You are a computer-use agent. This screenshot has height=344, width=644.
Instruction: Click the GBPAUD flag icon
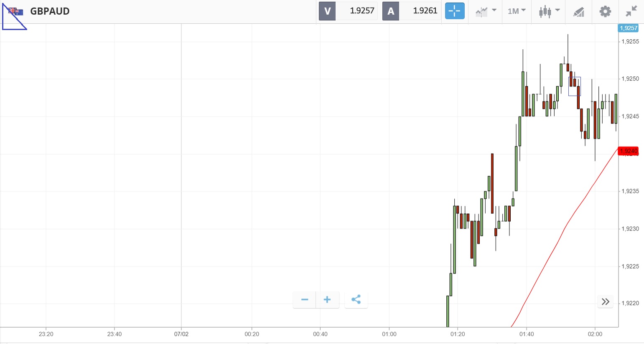(x=16, y=11)
